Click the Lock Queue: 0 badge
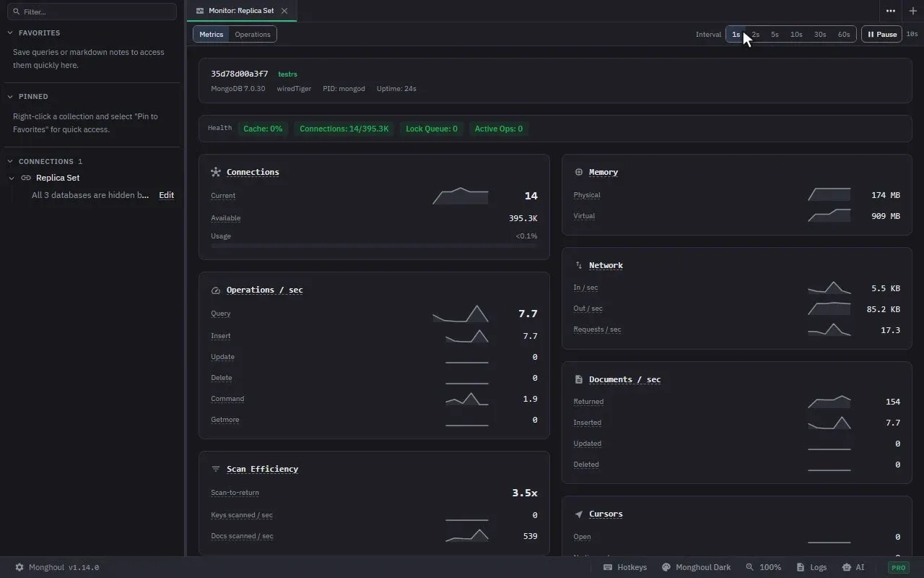 click(432, 129)
